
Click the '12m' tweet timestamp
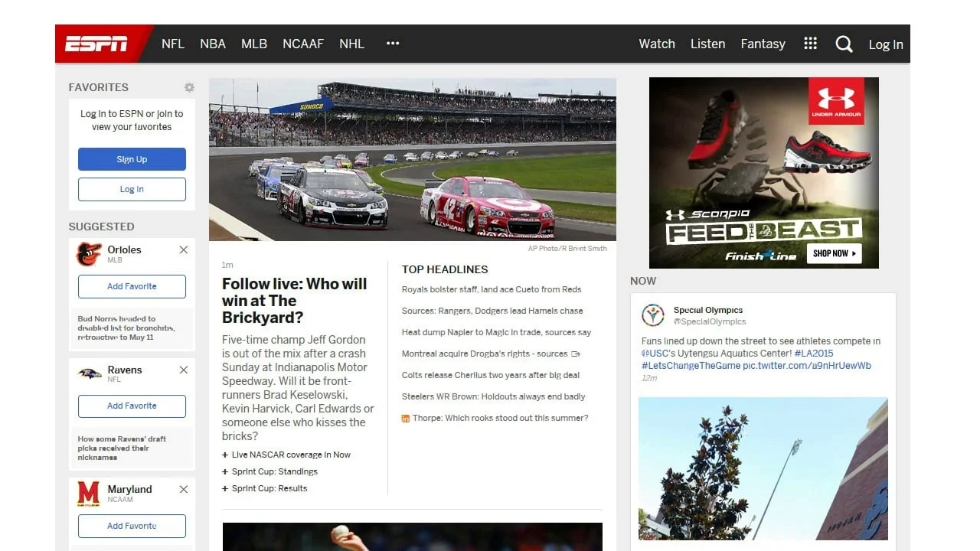click(649, 378)
